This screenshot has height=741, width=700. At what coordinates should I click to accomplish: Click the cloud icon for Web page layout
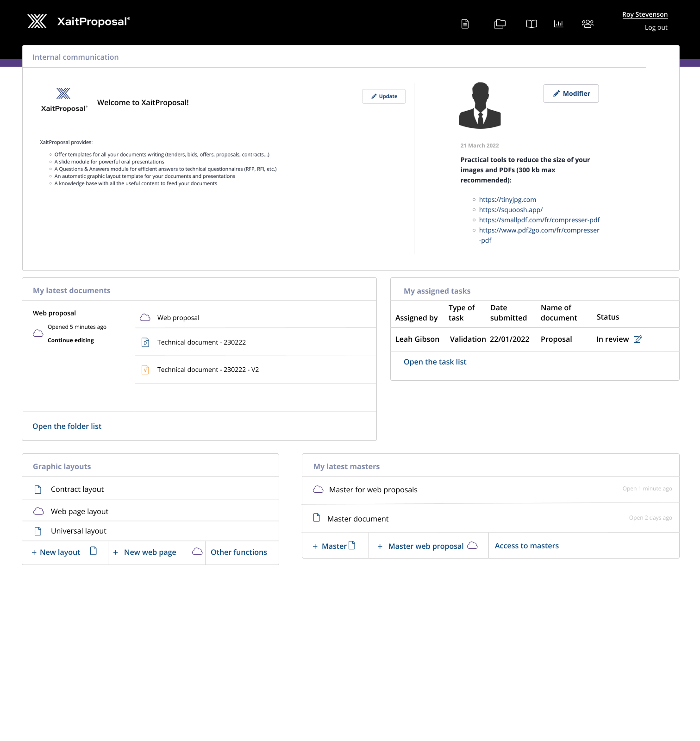[38, 511]
